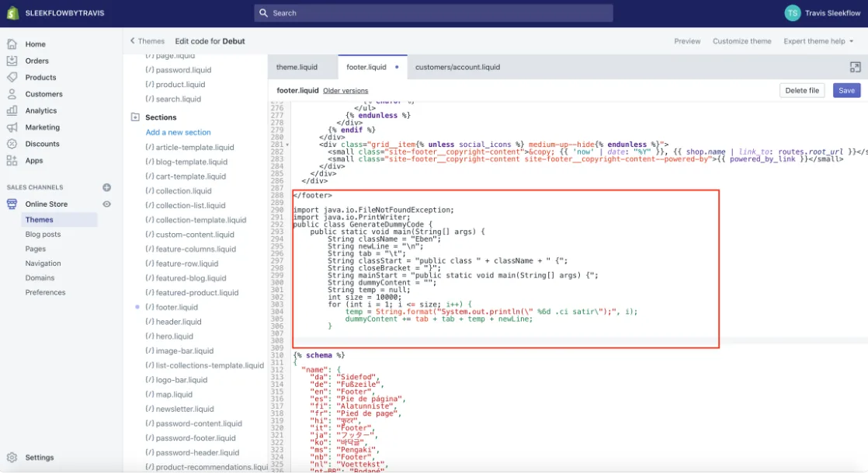Open feature-columns.liquid file

[190, 249]
